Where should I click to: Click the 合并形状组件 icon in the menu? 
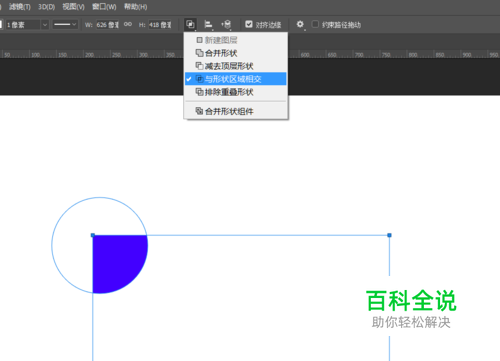[x=199, y=111]
